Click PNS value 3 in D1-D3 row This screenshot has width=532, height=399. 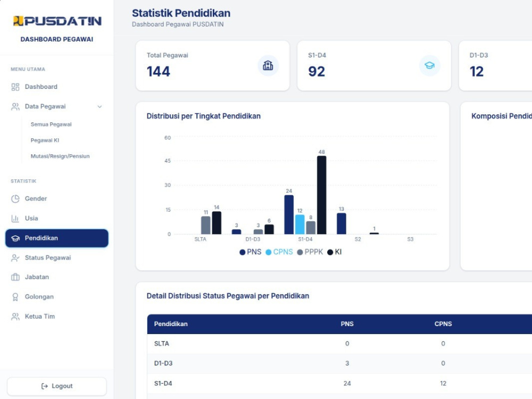(x=347, y=363)
